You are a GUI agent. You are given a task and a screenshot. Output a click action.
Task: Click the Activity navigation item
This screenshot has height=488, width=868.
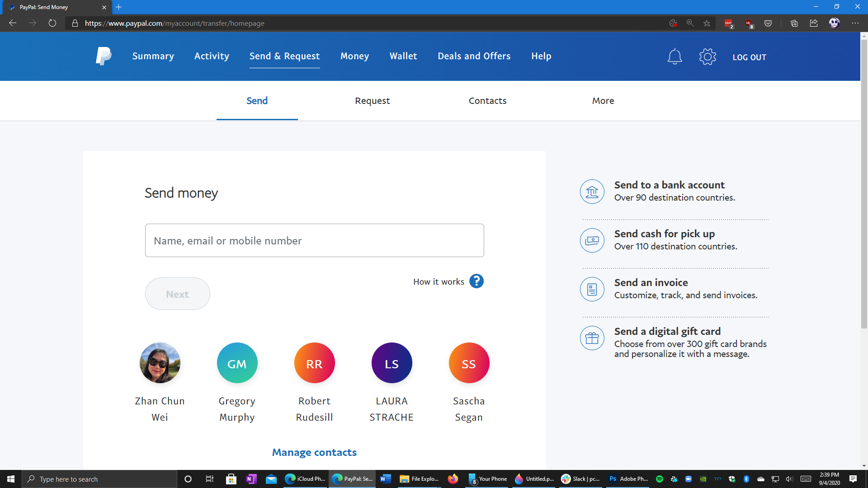pos(212,56)
